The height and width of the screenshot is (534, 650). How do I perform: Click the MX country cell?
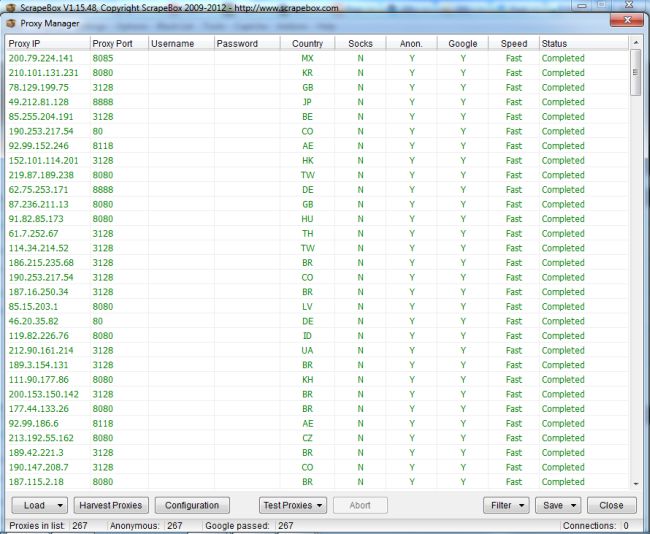click(x=307, y=58)
